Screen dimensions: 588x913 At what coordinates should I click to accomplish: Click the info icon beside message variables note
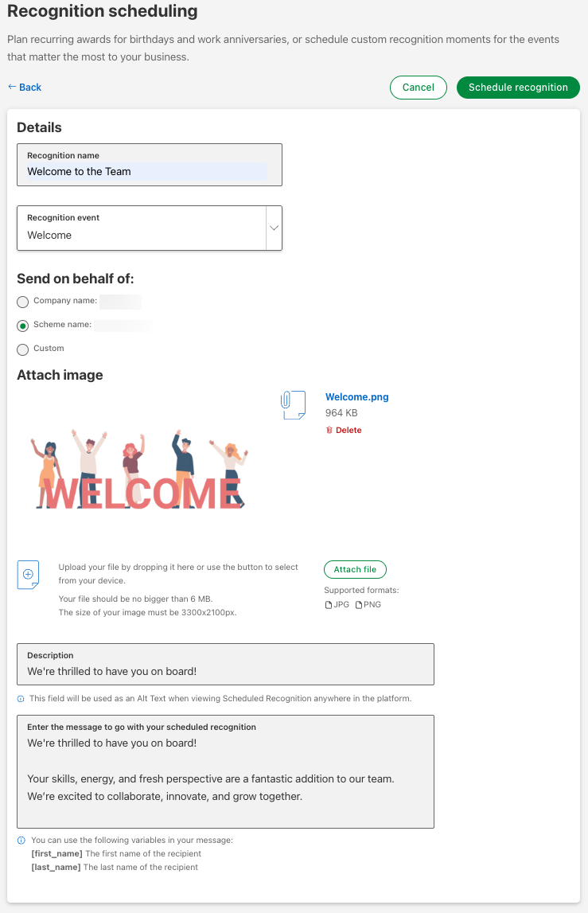pyautogui.click(x=21, y=841)
